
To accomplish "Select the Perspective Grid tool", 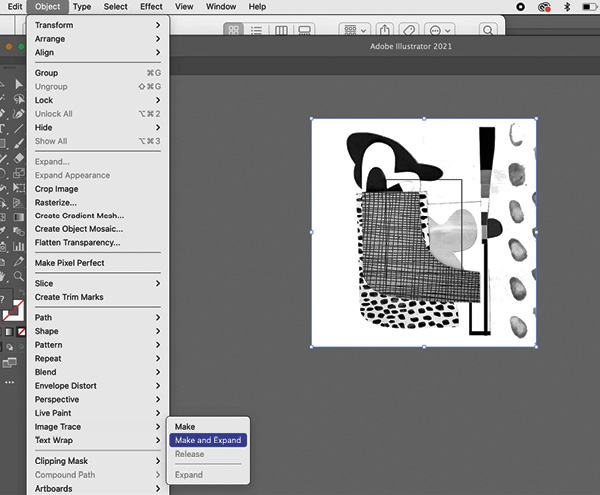I will [18, 202].
